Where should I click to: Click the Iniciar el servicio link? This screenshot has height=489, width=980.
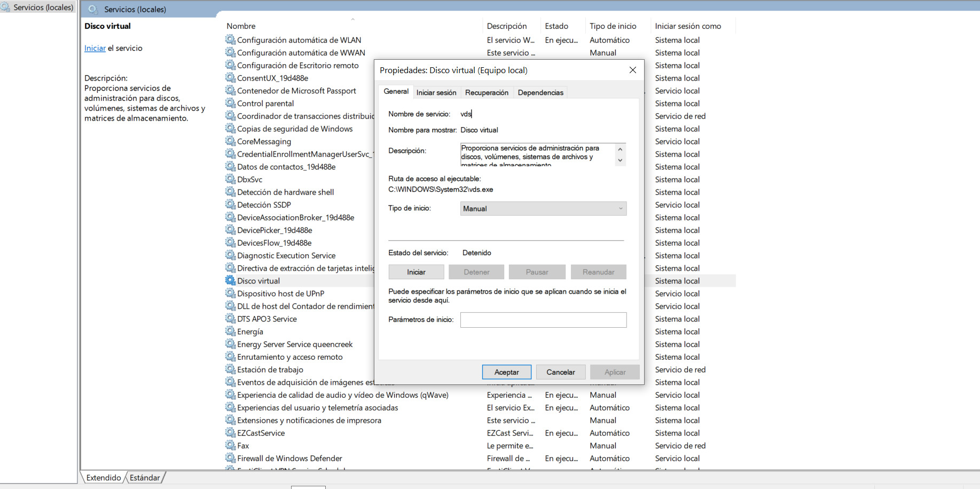click(x=95, y=48)
